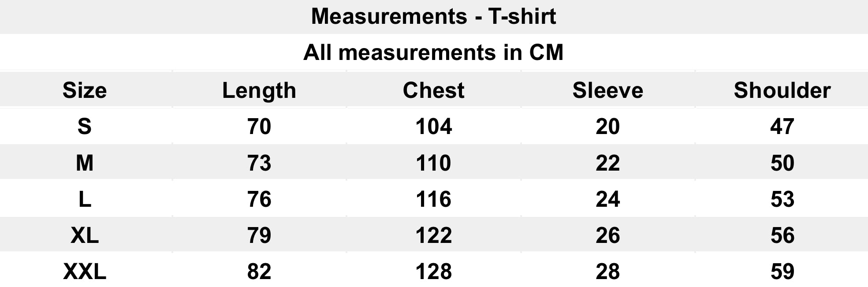Click the XL size row label
868x287 pixels.
85,235
